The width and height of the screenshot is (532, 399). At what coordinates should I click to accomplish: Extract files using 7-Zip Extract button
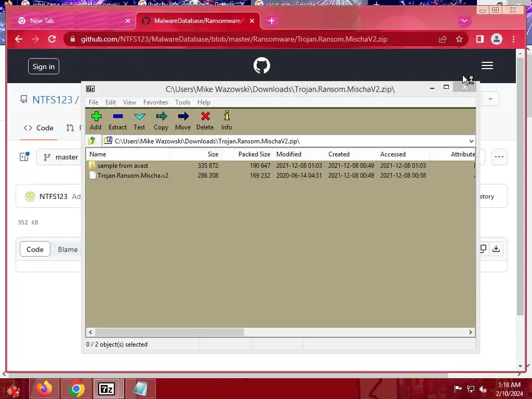click(117, 121)
